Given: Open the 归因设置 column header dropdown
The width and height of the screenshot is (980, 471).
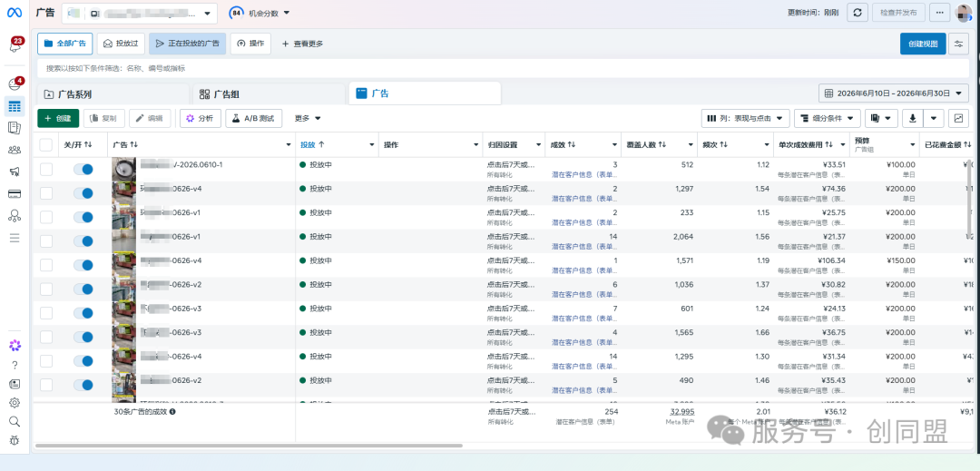Looking at the screenshot, I should [x=538, y=144].
